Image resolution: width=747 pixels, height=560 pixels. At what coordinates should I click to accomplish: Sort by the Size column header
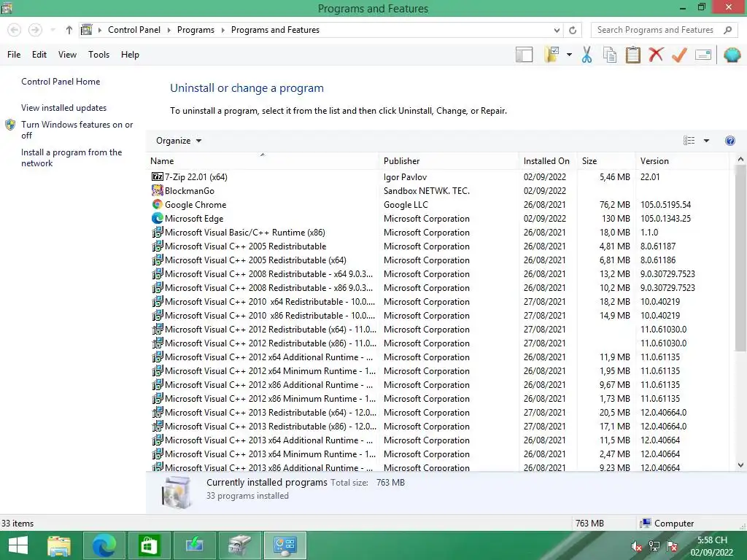pos(606,161)
